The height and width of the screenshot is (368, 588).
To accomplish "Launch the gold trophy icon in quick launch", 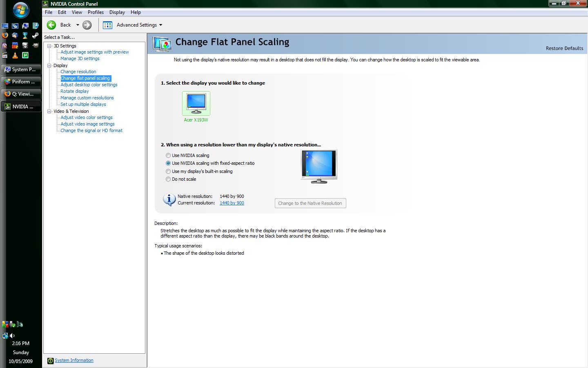I will (x=25, y=35).
